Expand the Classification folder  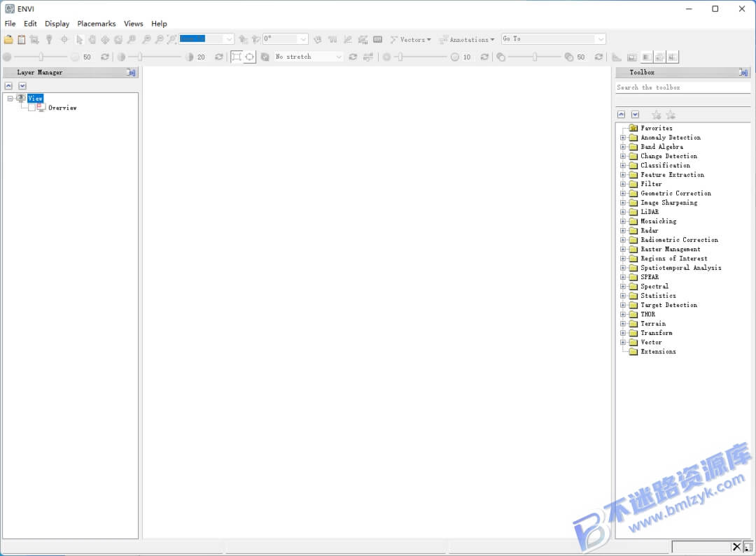click(623, 165)
